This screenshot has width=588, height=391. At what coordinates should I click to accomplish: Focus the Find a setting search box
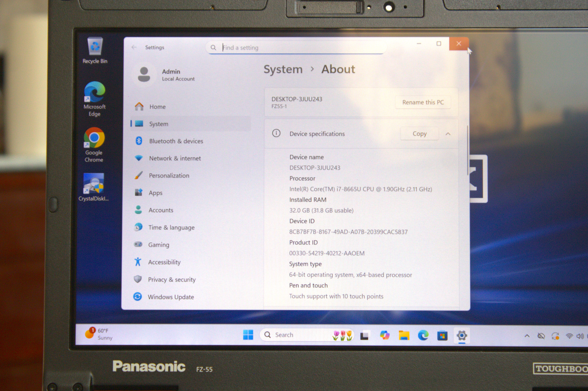[x=296, y=48]
